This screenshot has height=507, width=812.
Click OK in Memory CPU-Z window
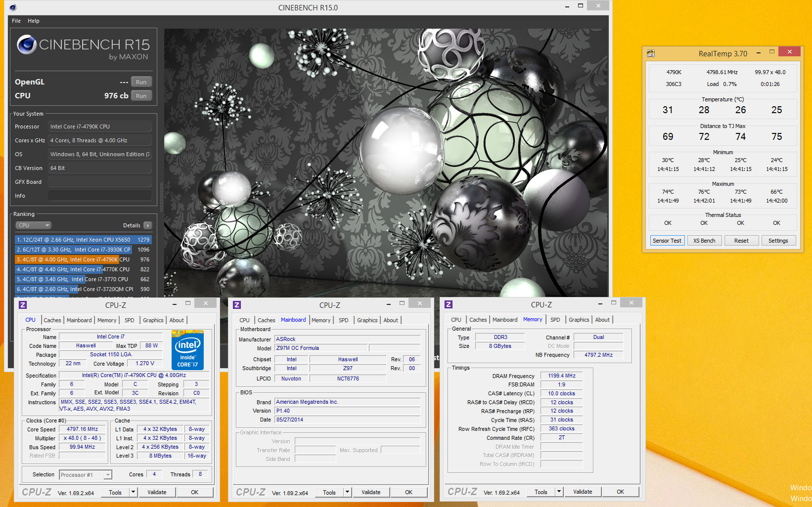pyautogui.click(x=621, y=492)
